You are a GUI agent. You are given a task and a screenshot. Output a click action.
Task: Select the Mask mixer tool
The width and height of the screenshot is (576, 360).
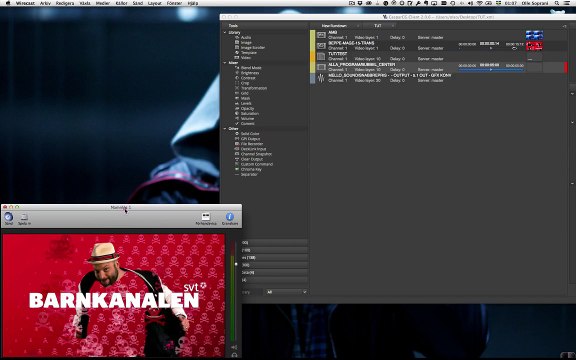coord(245,98)
